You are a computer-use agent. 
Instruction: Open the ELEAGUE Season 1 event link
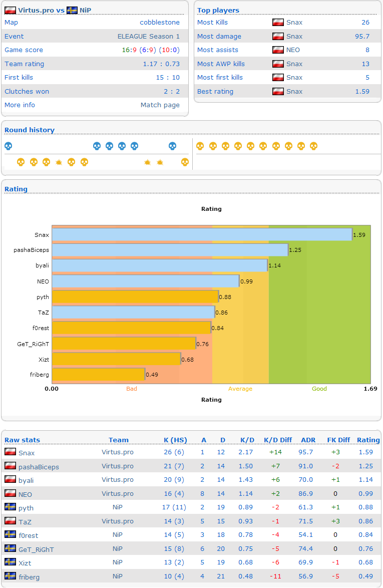(x=148, y=36)
